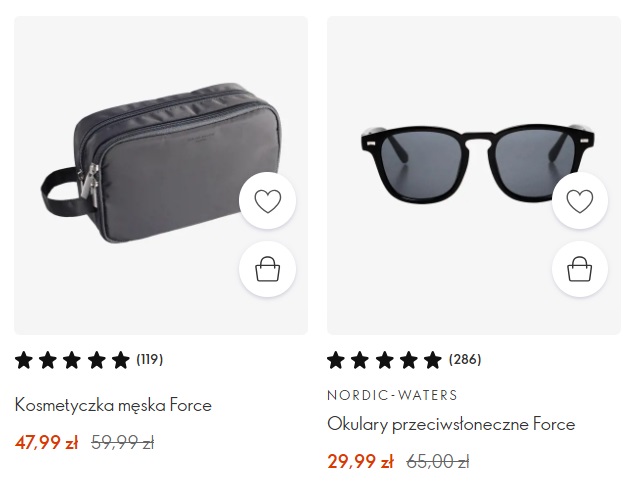Favorite the Okulary przeciwsłoneczne Force sunglasses
The width and height of the screenshot is (638, 486).
point(580,201)
